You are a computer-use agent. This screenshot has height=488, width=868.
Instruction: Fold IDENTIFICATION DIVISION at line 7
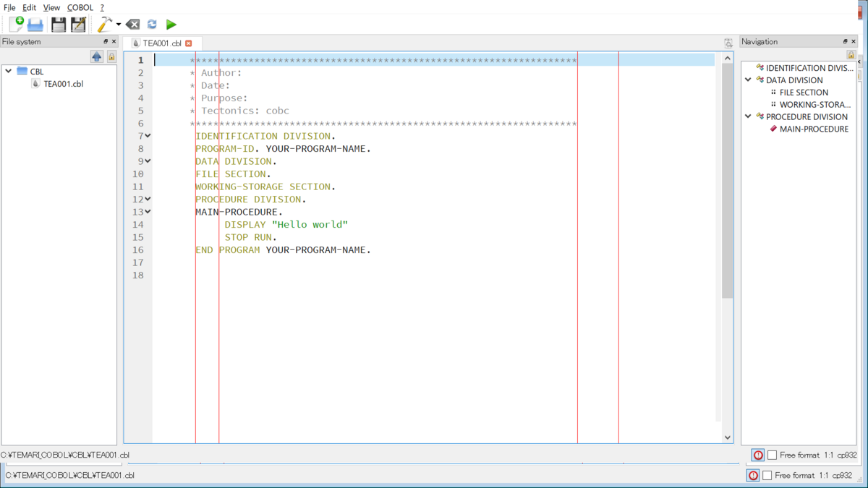148,136
